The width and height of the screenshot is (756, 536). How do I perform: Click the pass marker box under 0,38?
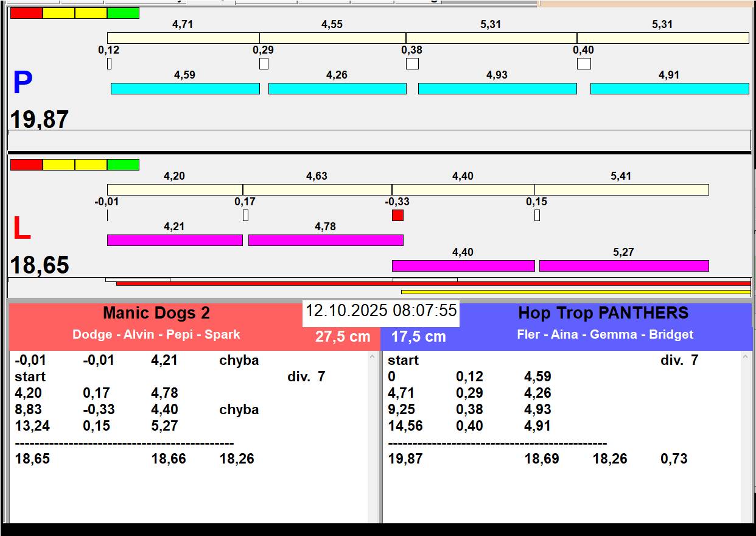pos(412,63)
